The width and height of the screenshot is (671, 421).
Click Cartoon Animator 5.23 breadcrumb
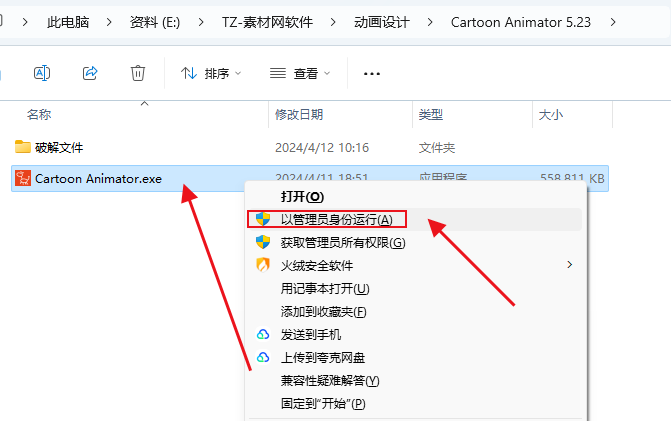click(x=521, y=22)
